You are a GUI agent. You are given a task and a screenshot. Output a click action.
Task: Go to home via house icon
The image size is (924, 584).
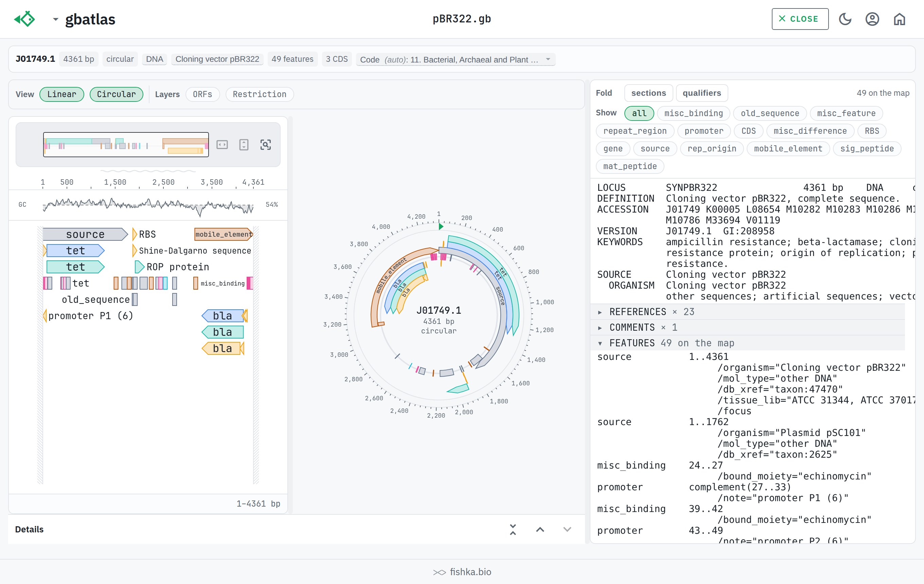point(899,19)
